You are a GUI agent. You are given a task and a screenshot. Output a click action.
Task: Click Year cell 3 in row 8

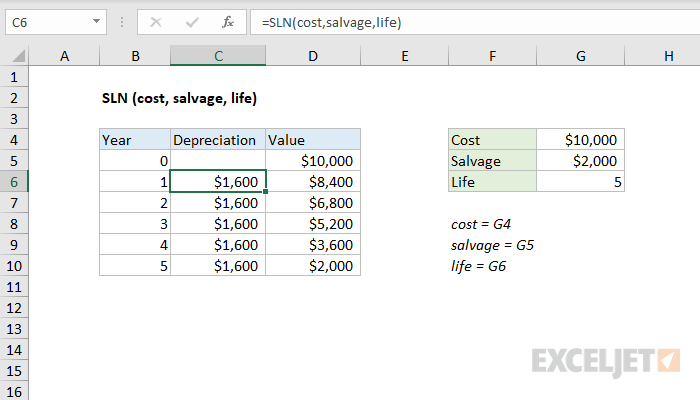[135, 224]
